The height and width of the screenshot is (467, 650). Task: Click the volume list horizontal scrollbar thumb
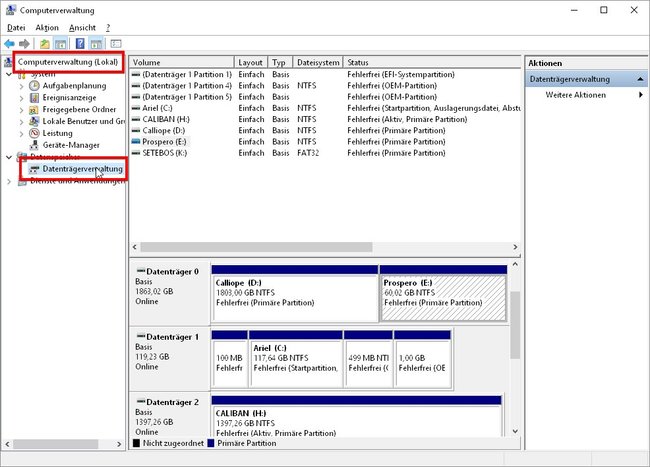coord(256,247)
